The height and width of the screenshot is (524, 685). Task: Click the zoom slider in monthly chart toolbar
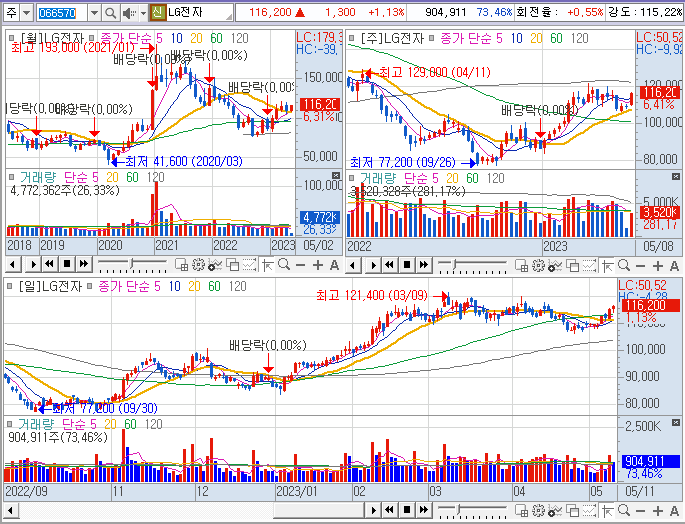tap(132, 264)
